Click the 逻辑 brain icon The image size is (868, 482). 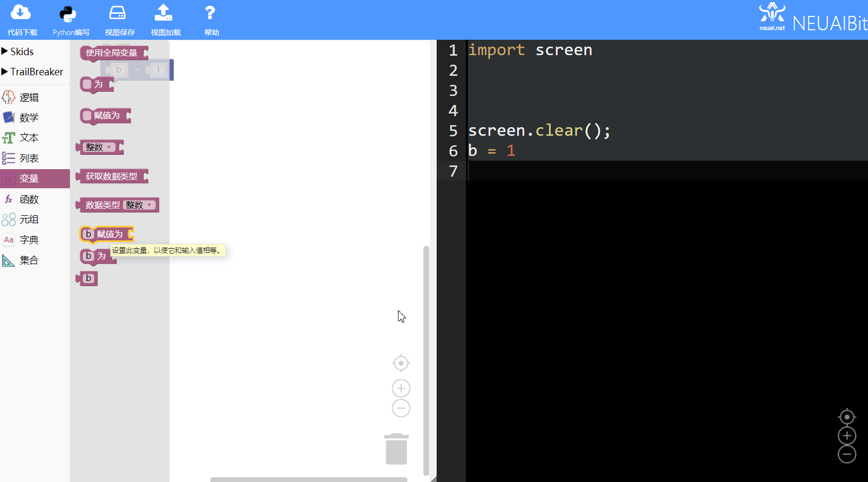coord(8,97)
